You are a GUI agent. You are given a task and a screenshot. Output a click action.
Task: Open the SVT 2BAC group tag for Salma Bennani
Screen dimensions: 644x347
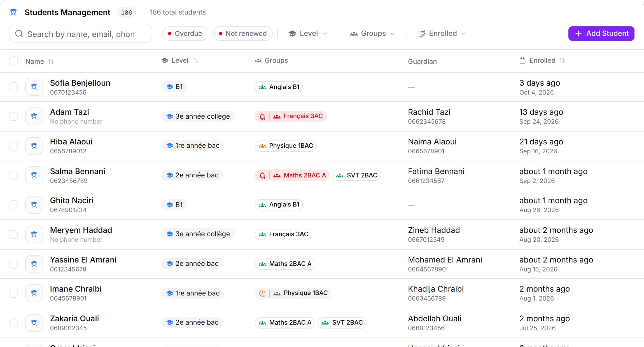356,175
